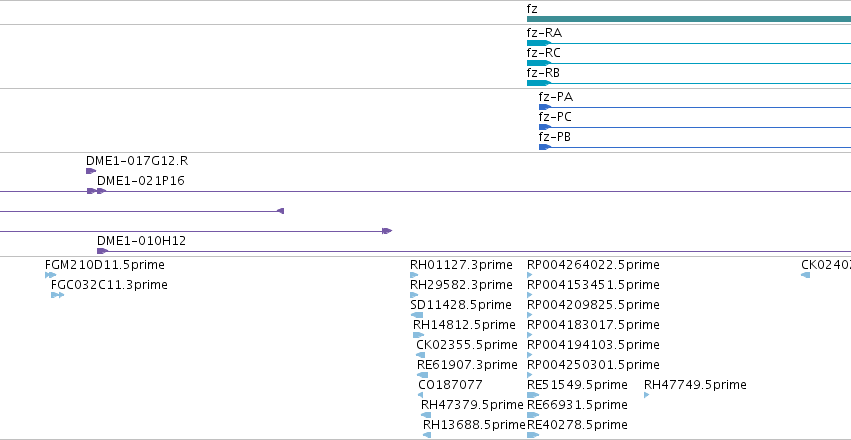The width and height of the screenshot is (851, 440).
Task: Click the fz-RA transcript exon arrow
Action: (539, 43)
